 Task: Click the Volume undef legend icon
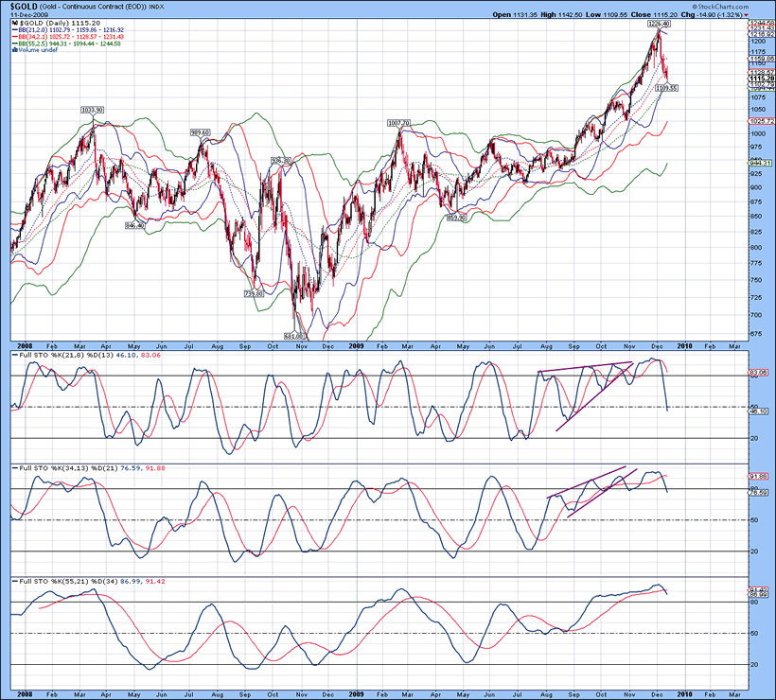tap(13, 50)
